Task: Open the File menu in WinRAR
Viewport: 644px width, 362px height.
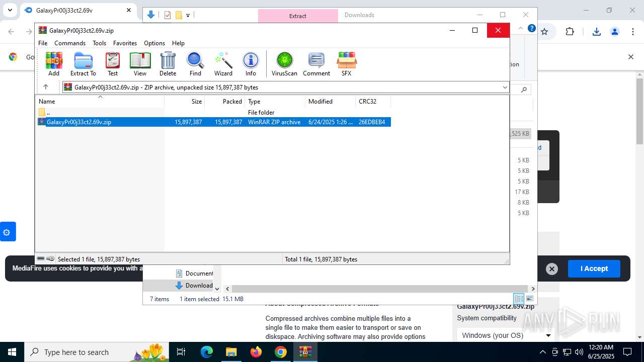Action: [x=43, y=43]
